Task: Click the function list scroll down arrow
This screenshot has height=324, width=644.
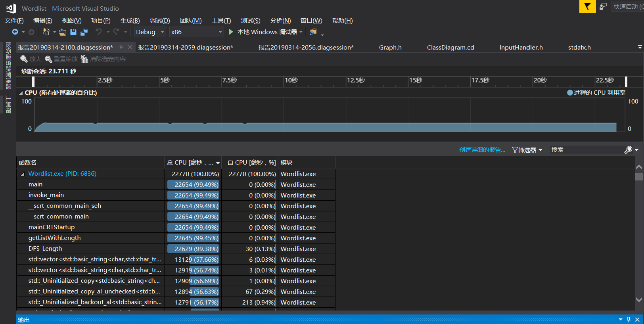Action: (639, 300)
